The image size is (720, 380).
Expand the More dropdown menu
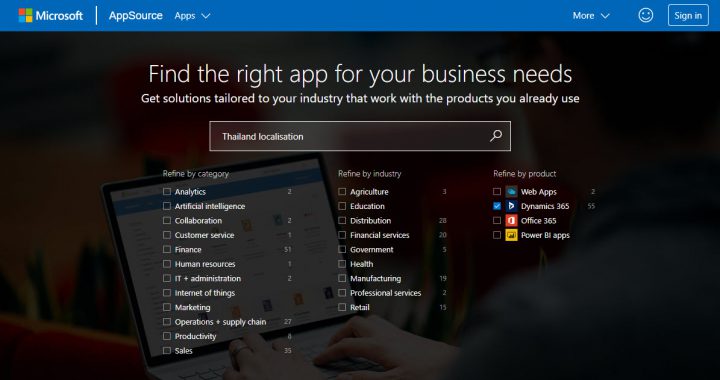tap(591, 16)
